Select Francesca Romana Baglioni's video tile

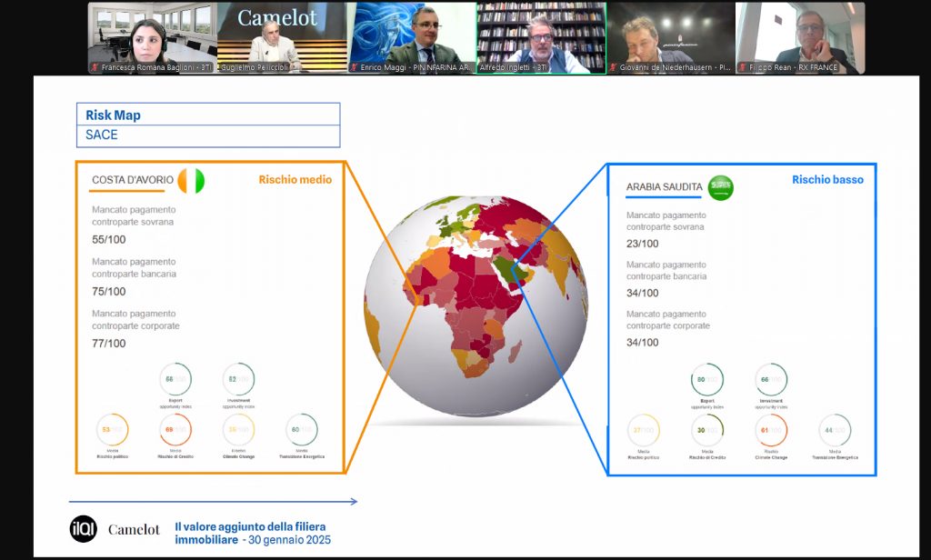(152, 38)
